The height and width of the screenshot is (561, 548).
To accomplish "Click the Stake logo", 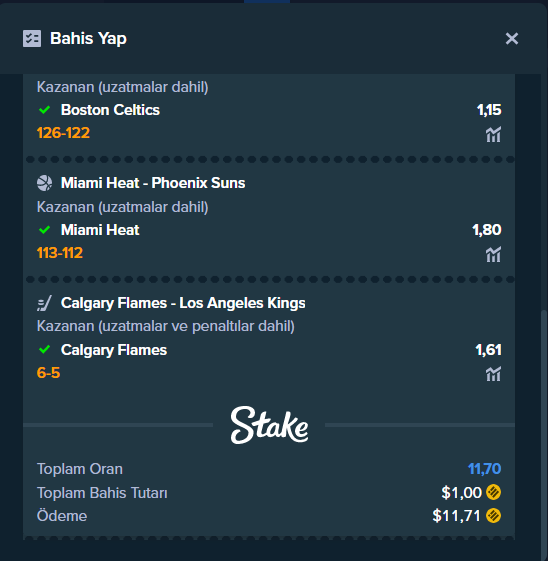I will (269, 425).
